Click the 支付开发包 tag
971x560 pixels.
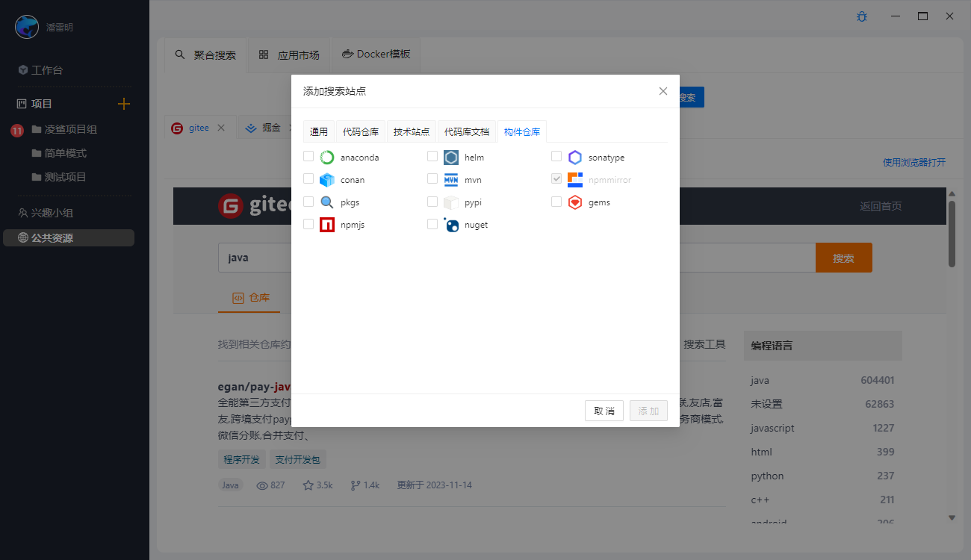tap(297, 460)
